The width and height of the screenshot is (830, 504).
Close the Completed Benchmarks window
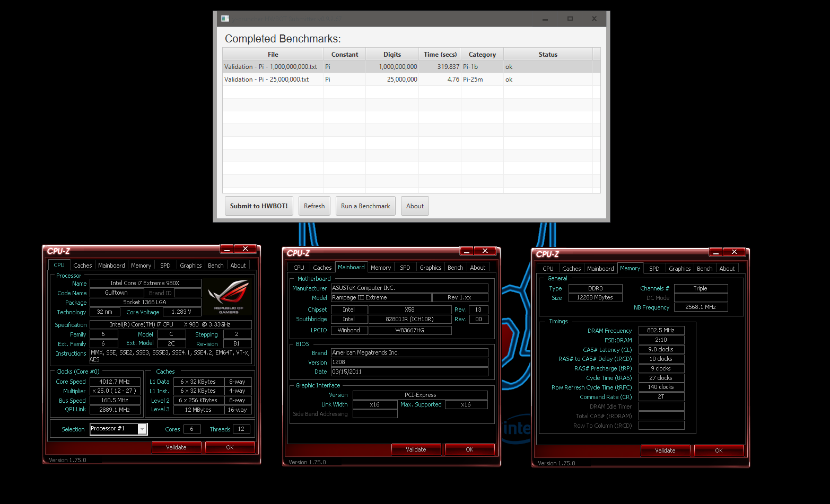point(595,19)
